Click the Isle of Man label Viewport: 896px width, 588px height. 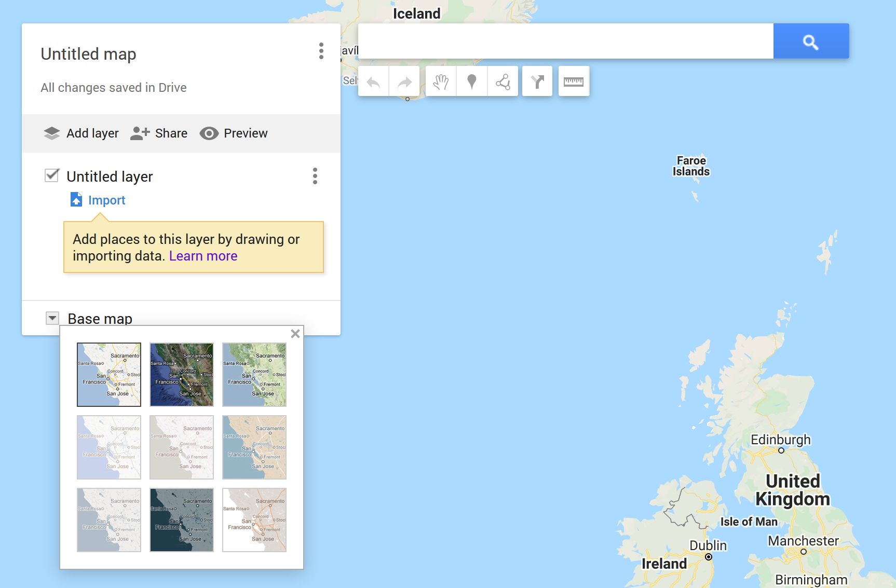(749, 522)
